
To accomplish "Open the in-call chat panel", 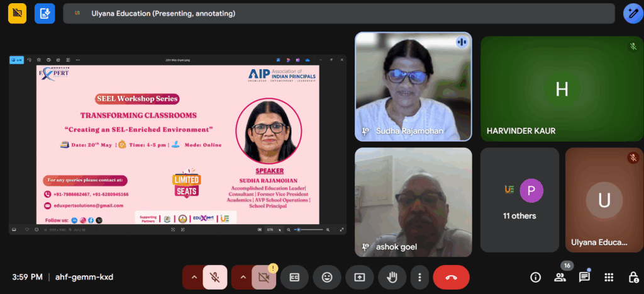I will 584,277.
